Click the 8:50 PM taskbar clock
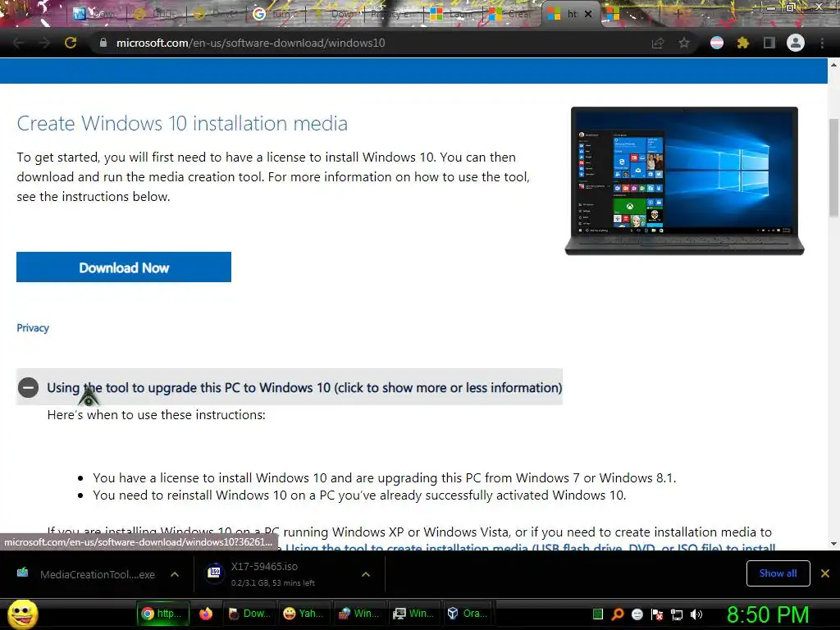Image resolution: width=840 pixels, height=630 pixels. (x=768, y=614)
